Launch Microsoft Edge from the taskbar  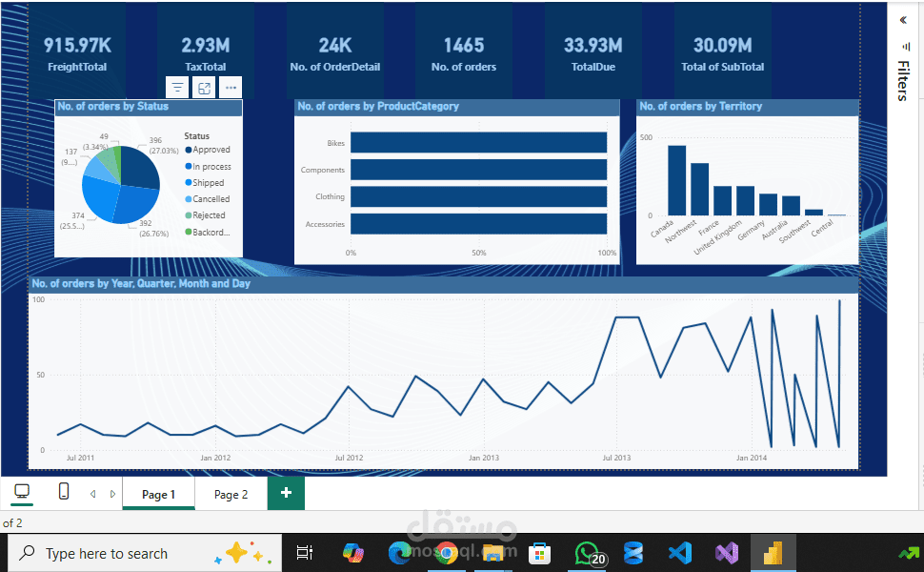pyautogui.click(x=400, y=553)
